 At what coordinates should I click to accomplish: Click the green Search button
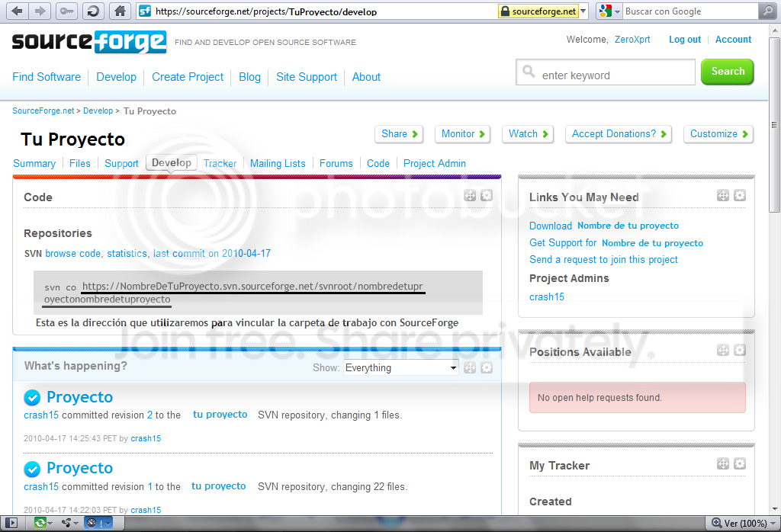[727, 72]
